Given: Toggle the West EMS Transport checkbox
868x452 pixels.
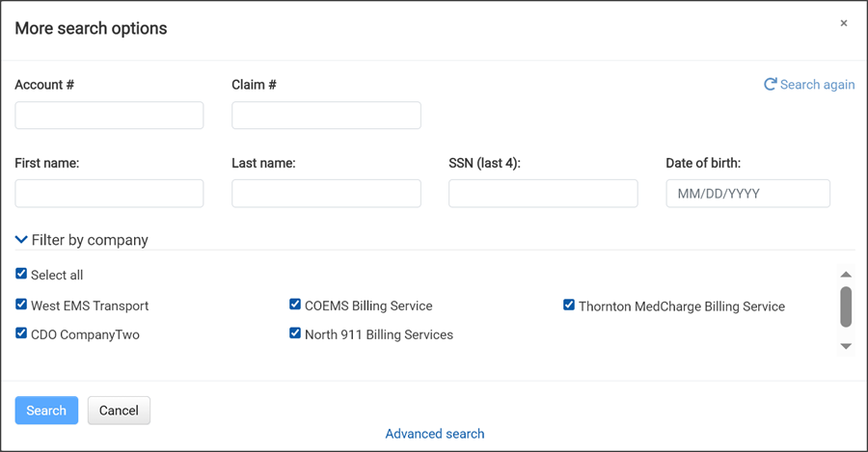Looking at the screenshot, I should point(21,305).
